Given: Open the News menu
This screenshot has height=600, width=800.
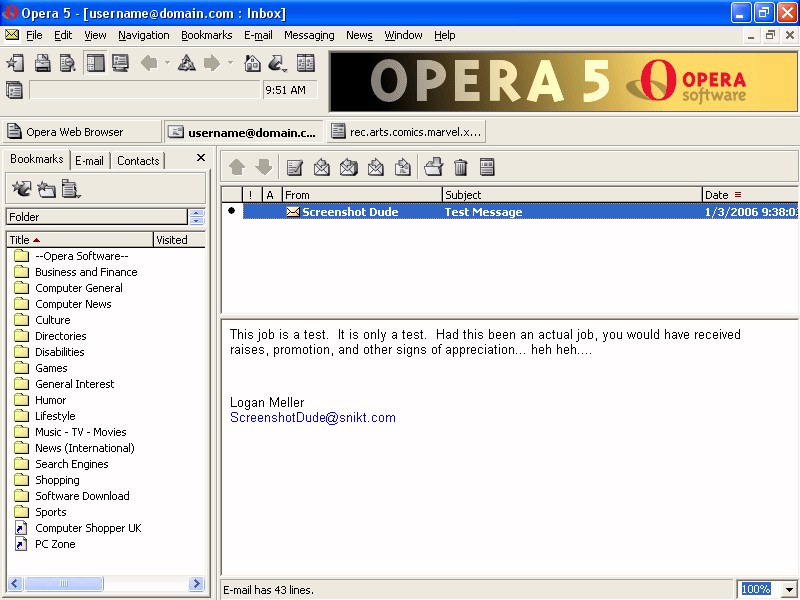Looking at the screenshot, I should [359, 35].
